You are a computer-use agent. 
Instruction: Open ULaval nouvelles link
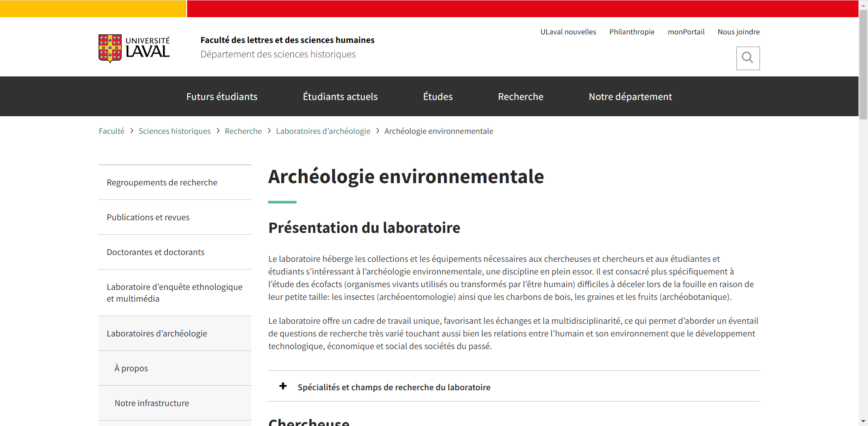pyautogui.click(x=568, y=32)
